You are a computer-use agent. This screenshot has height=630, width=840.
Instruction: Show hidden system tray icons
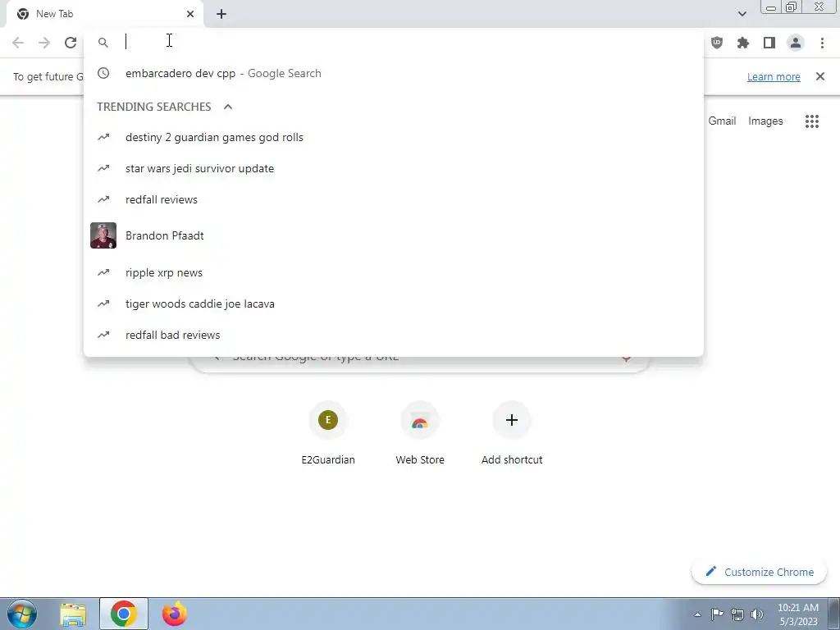click(697, 614)
